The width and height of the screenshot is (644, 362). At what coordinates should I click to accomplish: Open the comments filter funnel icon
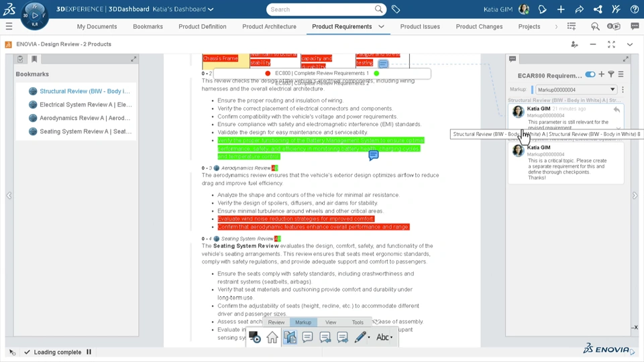pos(611,74)
